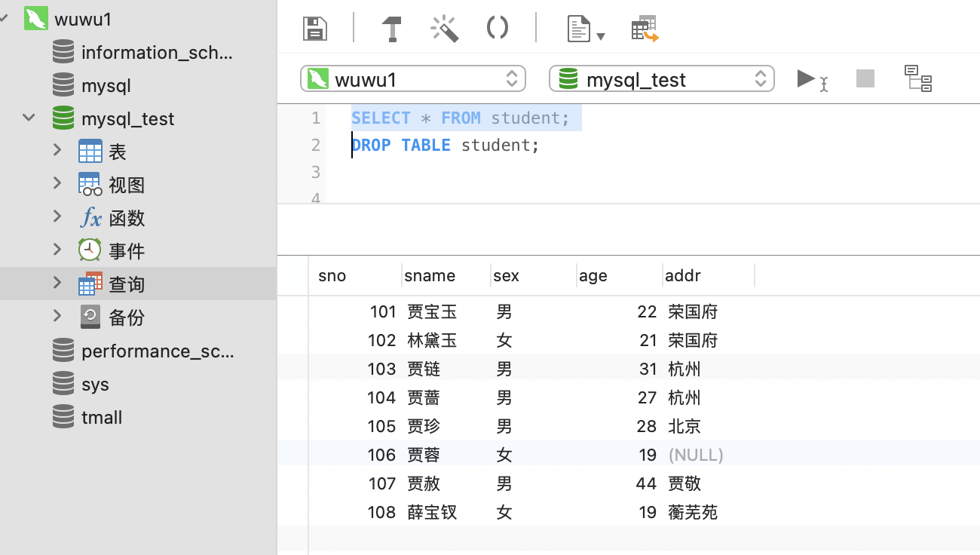Open the mysql_test database dropdown
Screen dimensions: 980x555
click(662, 79)
